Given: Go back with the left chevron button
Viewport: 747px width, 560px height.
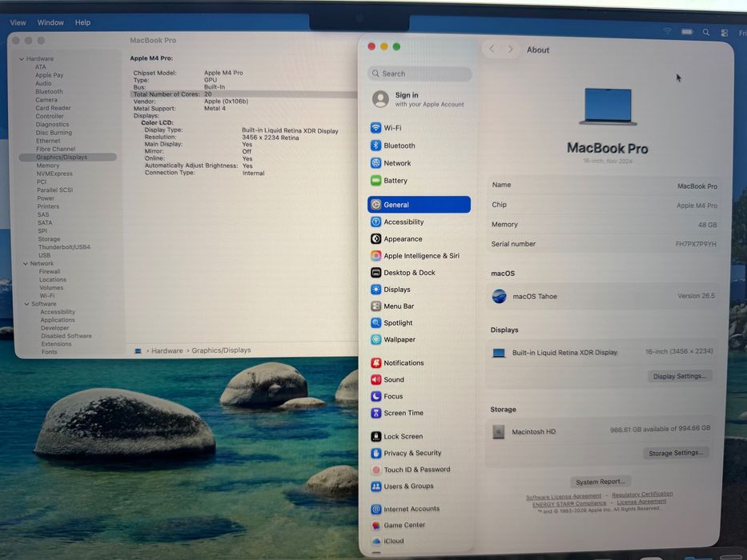Looking at the screenshot, I should tap(492, 49).
